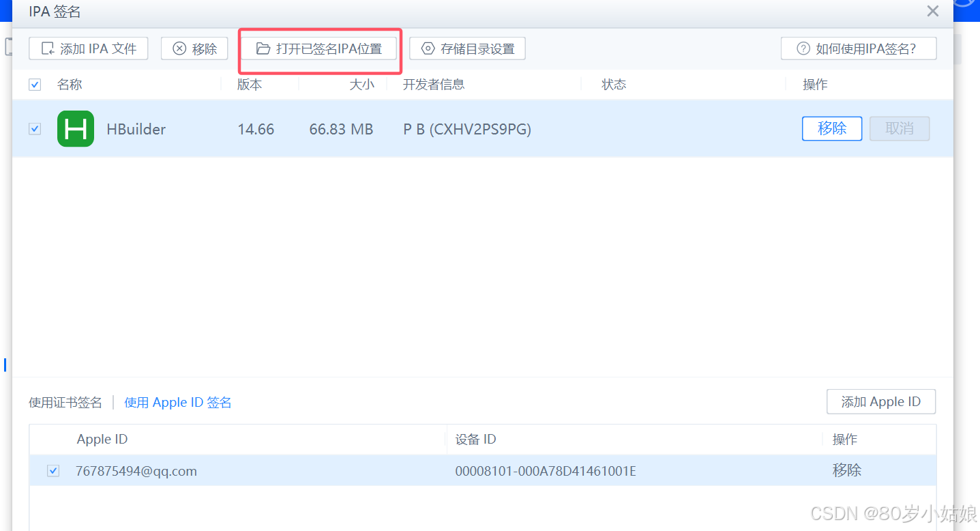Click the 打开已签名IPA位置 button
The image size is (980, 531).
(x=319, y=48)
